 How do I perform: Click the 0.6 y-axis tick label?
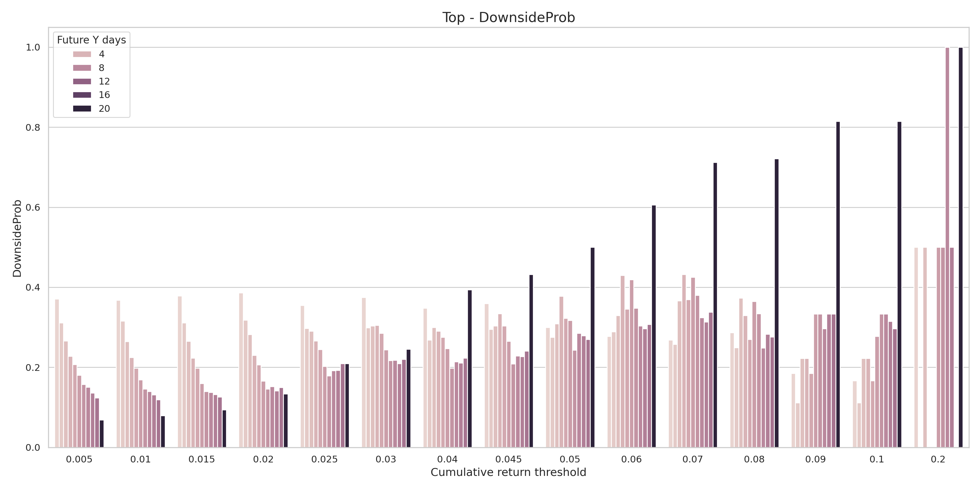33,208
